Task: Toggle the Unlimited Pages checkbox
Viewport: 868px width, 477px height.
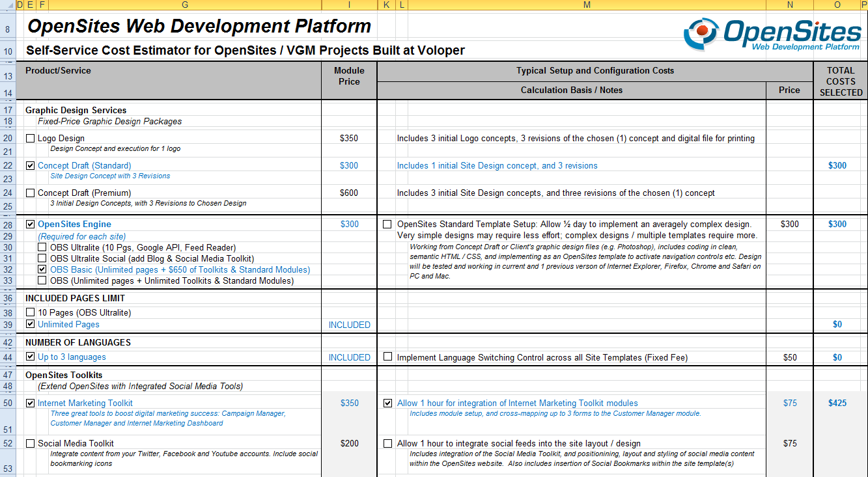Action: pyautogui.click(x=30, y=324)
